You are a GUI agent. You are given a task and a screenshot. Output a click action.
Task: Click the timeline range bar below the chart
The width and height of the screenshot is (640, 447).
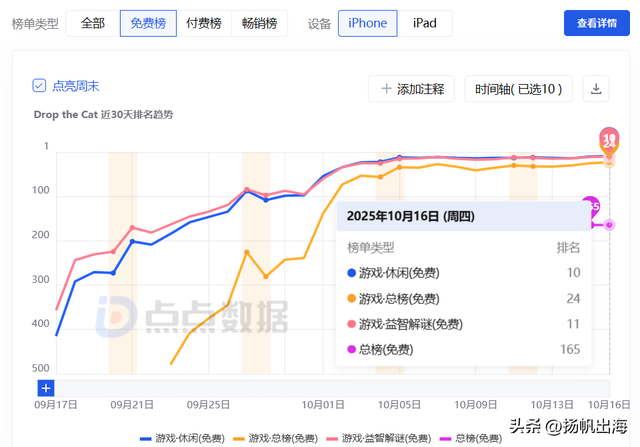tap(330, 388)
